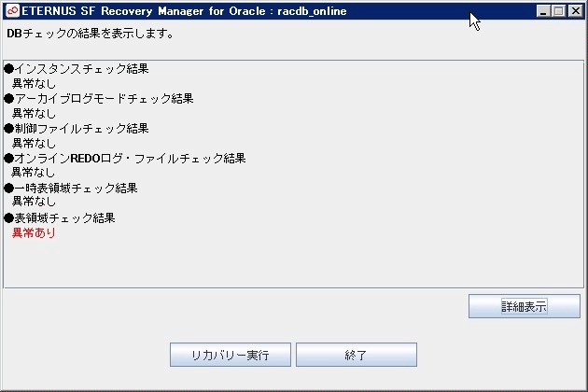588x392 pixels.
Task: Click the red 異常あり result text
Action: (x=34, y=233)
